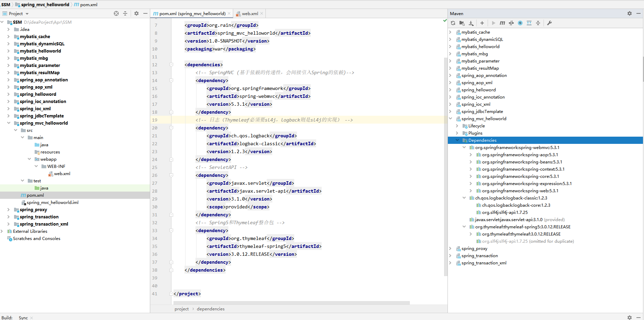
Task: Reload all Maven projects in the Maven panel
Action: click(x=453, y=23)
